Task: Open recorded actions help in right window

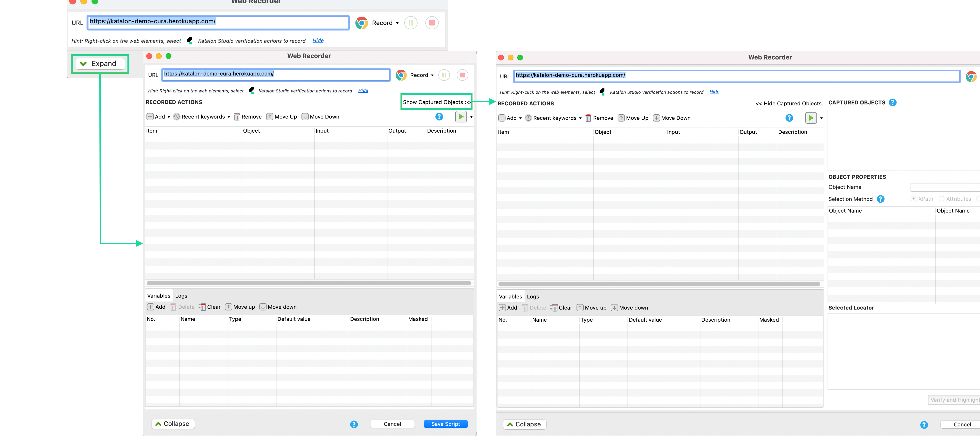Action: point(789,118)
